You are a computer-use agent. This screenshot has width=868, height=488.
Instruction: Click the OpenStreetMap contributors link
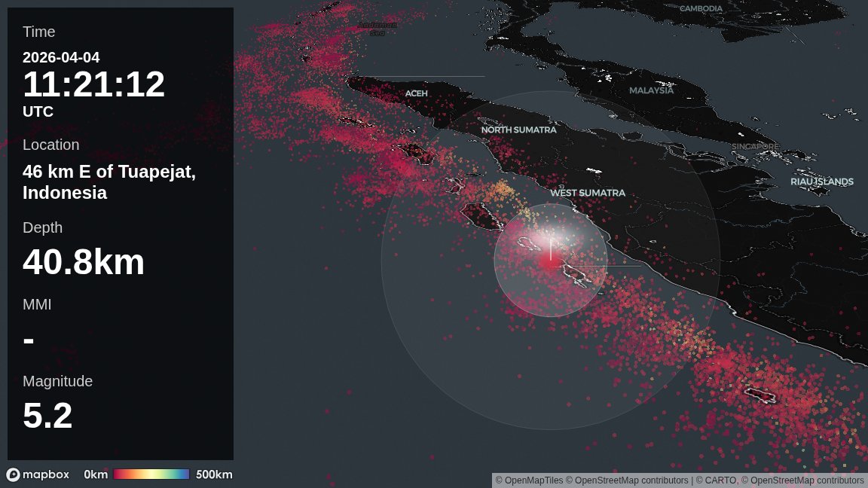pyautogui.click(x=630, y=480)
